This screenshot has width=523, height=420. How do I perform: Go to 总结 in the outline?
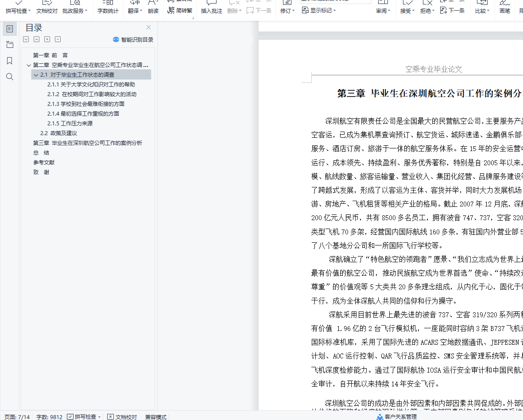pos(41,152)
